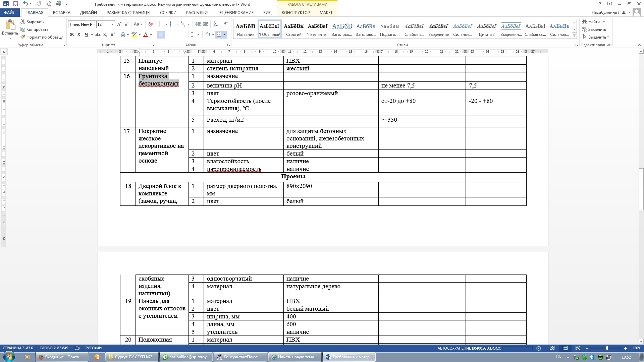Click the Clear formatting eraser icon
This screenshot has height=362, width=644.
point(151,24)
